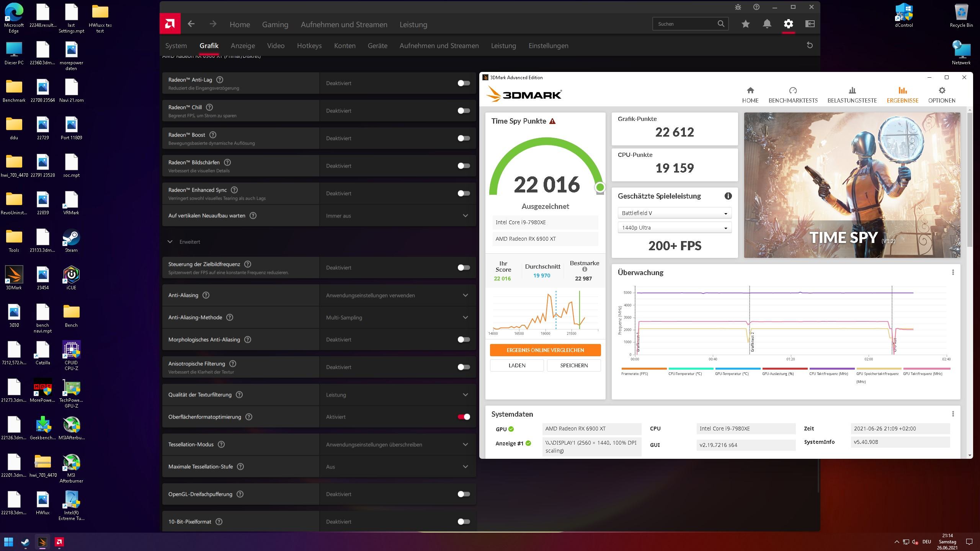Click the search magnifier icon in Radeon Software
The width and height of the screenshot is (980, 551).
click(721, 24)
